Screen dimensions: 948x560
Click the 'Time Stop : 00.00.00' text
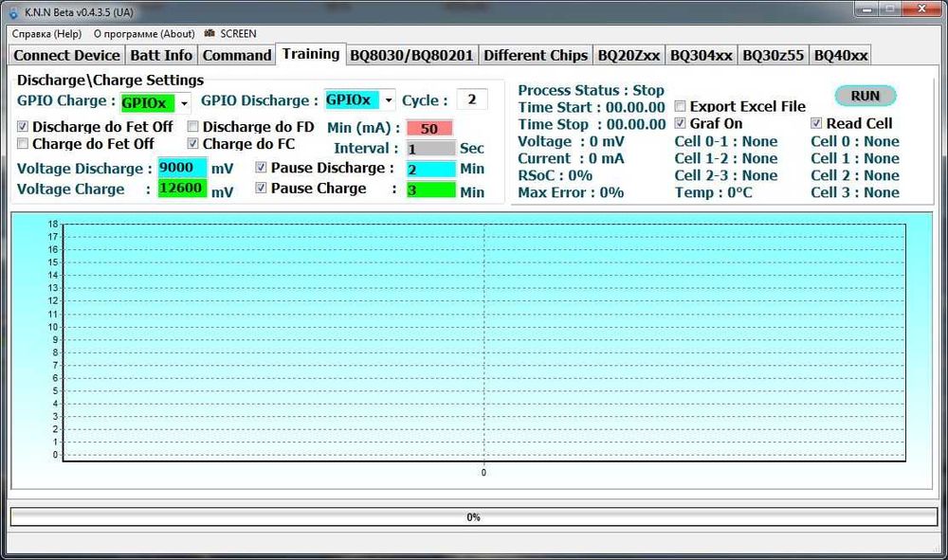(x=592, y=124)
